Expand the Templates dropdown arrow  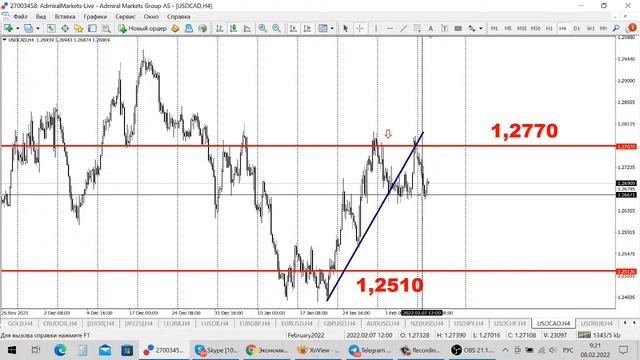coord(332,29)
